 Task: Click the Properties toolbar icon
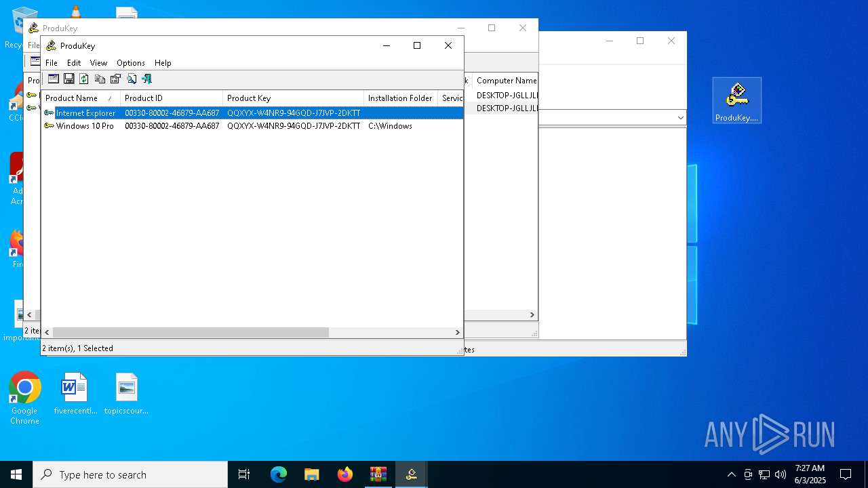click(x=115, y=79)
